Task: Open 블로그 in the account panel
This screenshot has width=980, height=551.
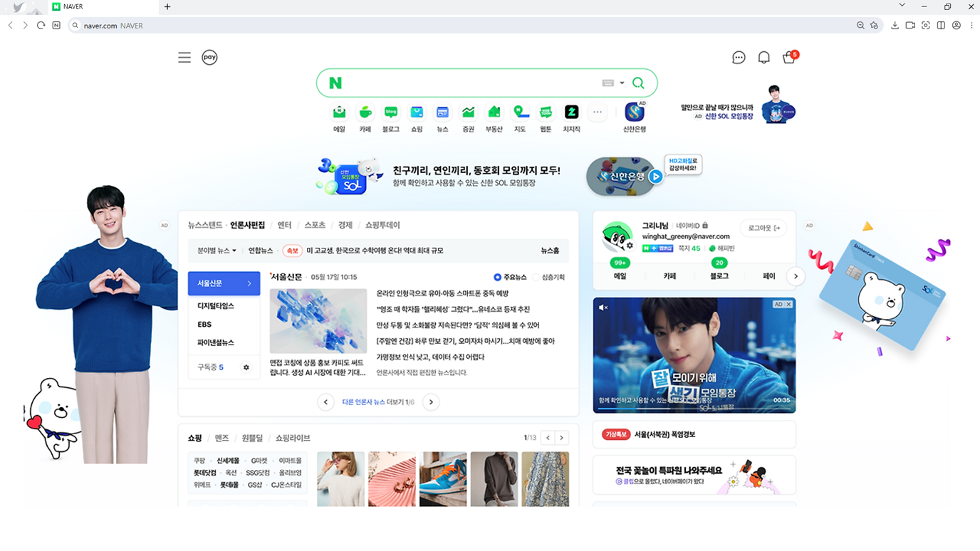Action: click(x=719, y=276)
